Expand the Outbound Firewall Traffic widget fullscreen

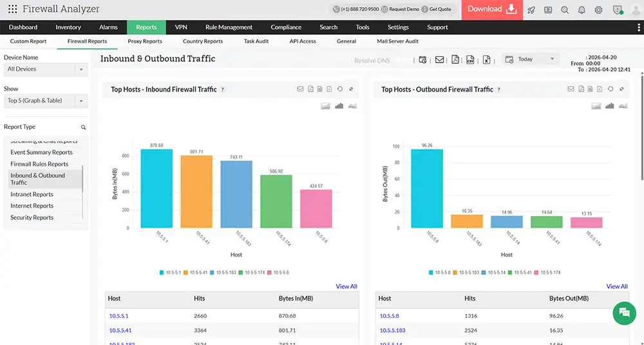[622, 89]
